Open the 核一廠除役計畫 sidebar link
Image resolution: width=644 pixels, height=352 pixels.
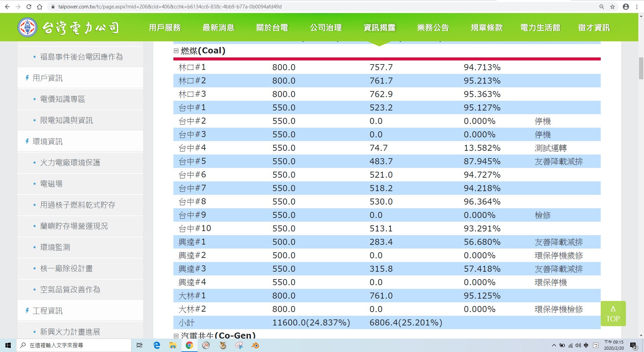coord(66,268)
